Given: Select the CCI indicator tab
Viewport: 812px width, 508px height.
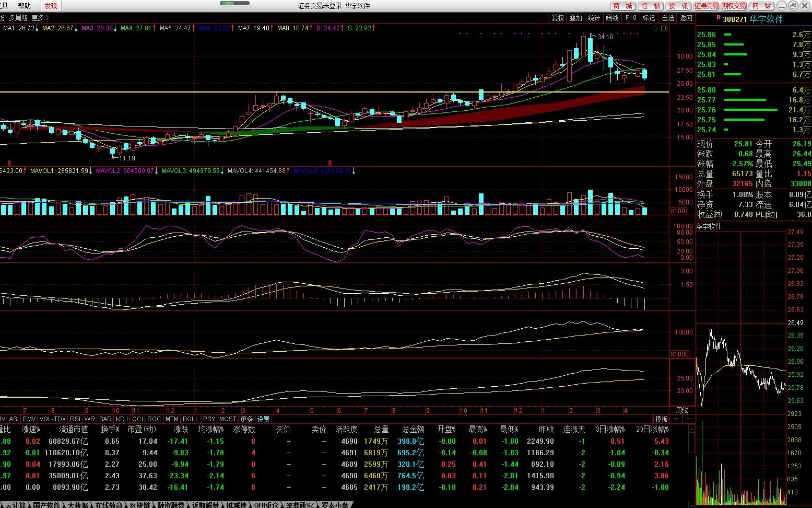Looking at the screenshot, I should 137,419.
